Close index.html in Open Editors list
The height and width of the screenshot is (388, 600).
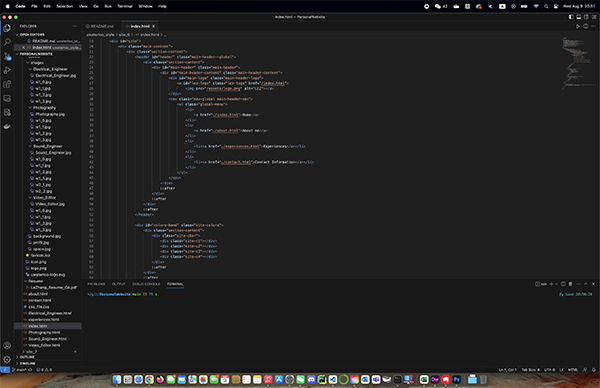(23, 47)
